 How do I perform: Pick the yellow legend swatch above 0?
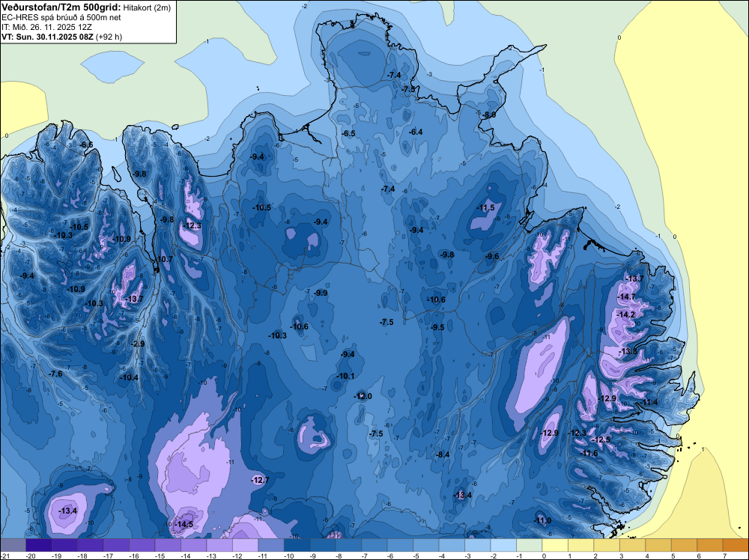pyautogui.click(x=554, y=546)
